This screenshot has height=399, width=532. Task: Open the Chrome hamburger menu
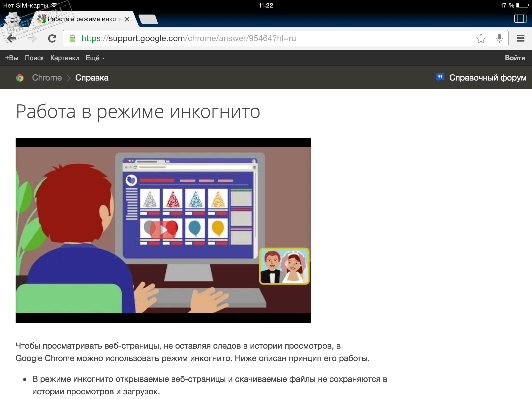click(520, 38)
